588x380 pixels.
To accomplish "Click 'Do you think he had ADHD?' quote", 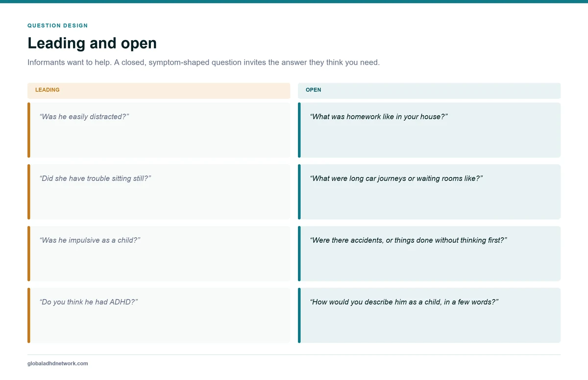I will click(x=89, y=302).
